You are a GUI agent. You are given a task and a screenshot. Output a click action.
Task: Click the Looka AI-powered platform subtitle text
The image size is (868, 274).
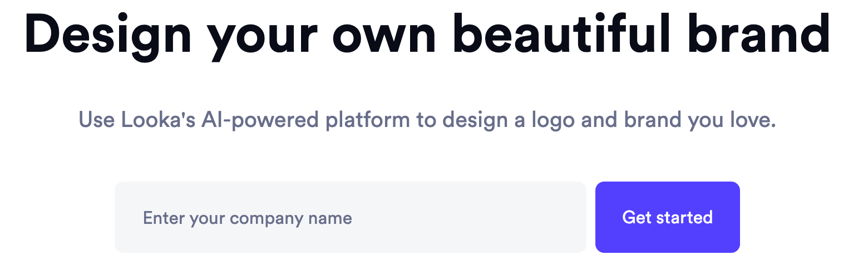(x=427, y=120)
